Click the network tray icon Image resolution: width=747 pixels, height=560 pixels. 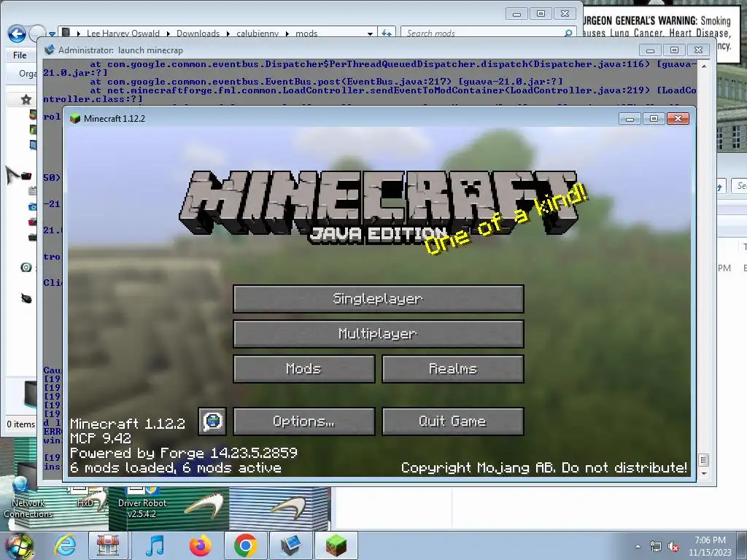656,547
